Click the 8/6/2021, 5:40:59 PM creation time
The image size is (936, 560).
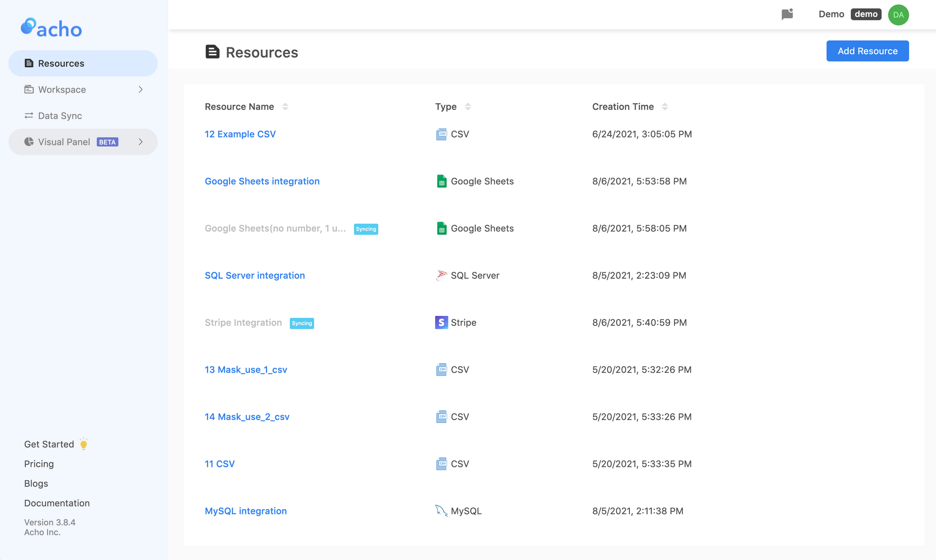(639, 322)
